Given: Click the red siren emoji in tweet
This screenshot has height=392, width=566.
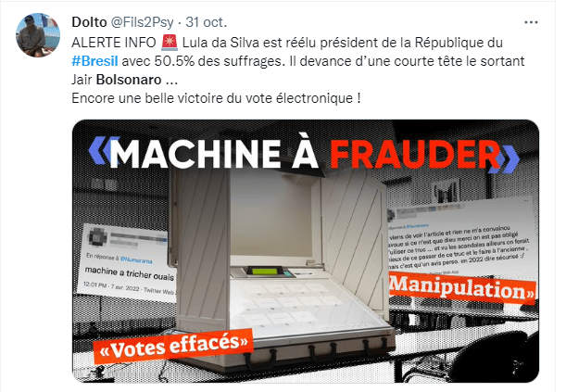Looking at the screenshot, I should [x=170, y=43].
